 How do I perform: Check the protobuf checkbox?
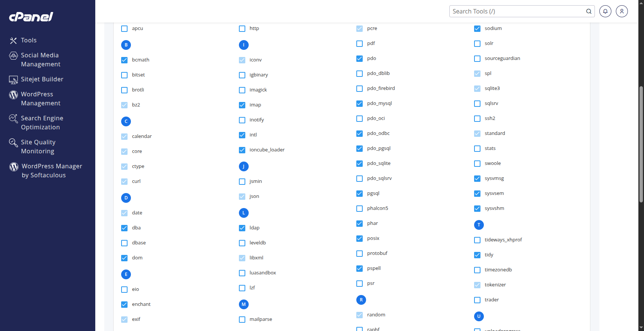pyautogui.click(x=360, y=253)
